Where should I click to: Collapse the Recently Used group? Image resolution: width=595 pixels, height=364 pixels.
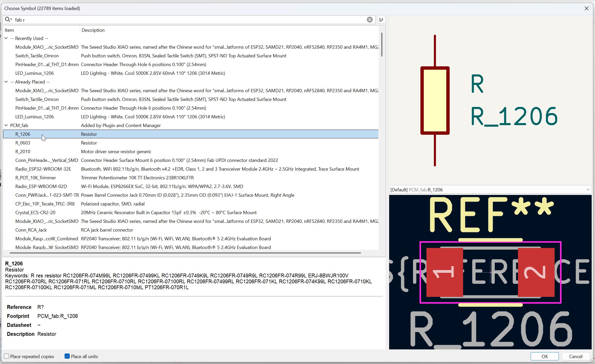6,38
